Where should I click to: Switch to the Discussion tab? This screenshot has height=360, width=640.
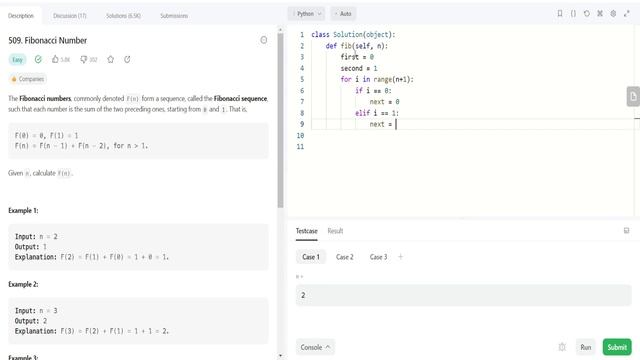(x=70, y=16)
